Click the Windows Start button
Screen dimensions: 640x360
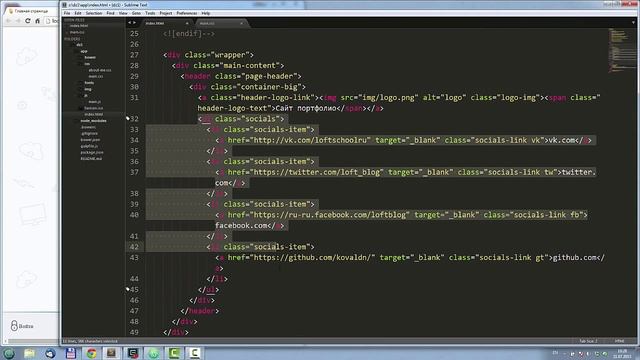9,353
